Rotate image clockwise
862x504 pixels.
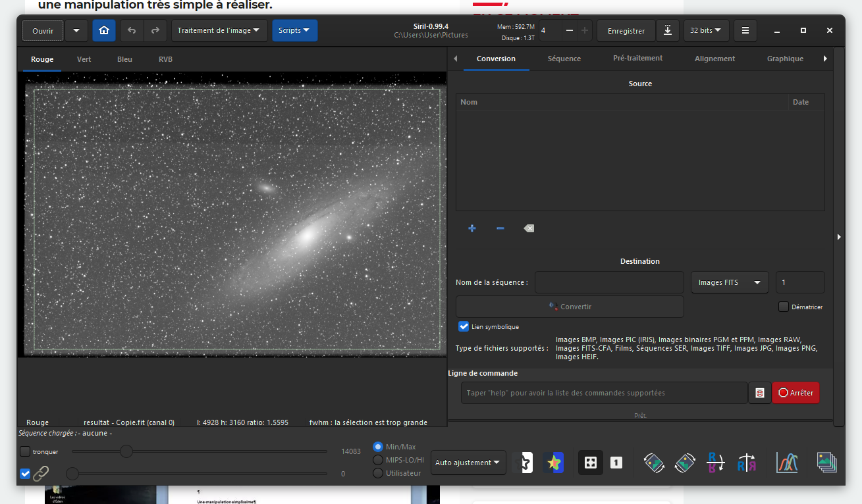tap(685, 463)
